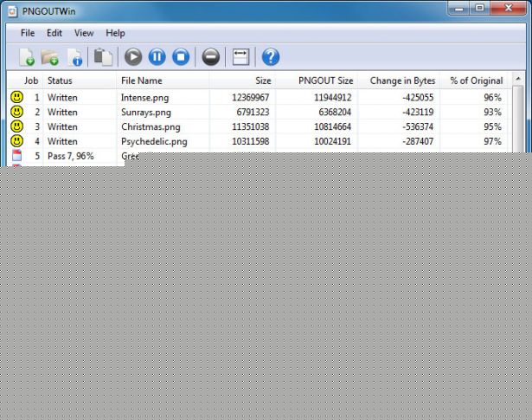Click change value -423119
532x420 pixels.
[418, 112]
